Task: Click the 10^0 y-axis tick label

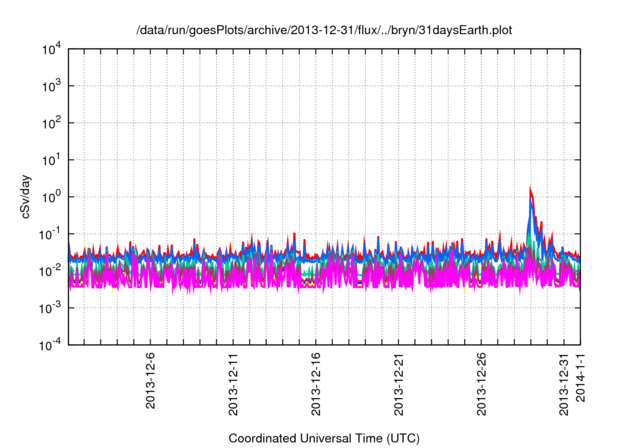Action: click(48, 197)
